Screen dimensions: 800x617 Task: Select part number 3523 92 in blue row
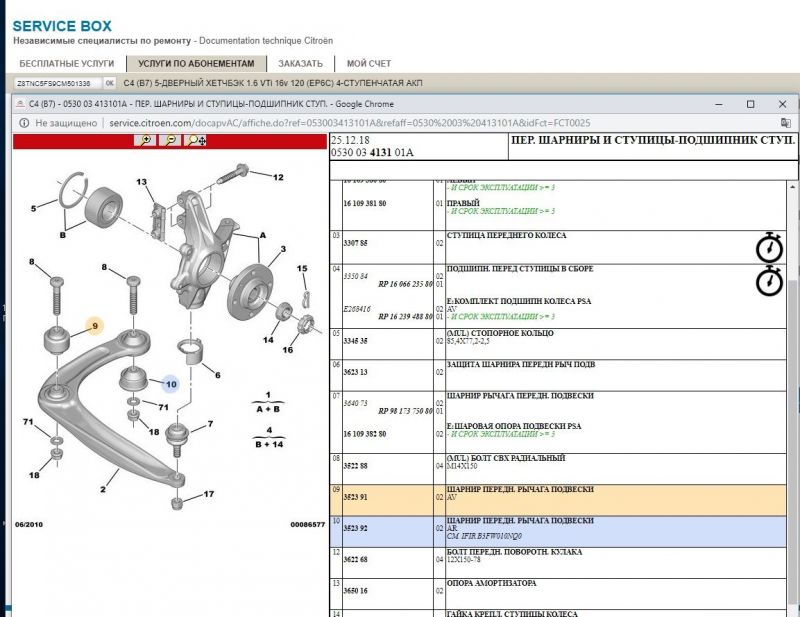pyautogui.click(x=357, y=528)
